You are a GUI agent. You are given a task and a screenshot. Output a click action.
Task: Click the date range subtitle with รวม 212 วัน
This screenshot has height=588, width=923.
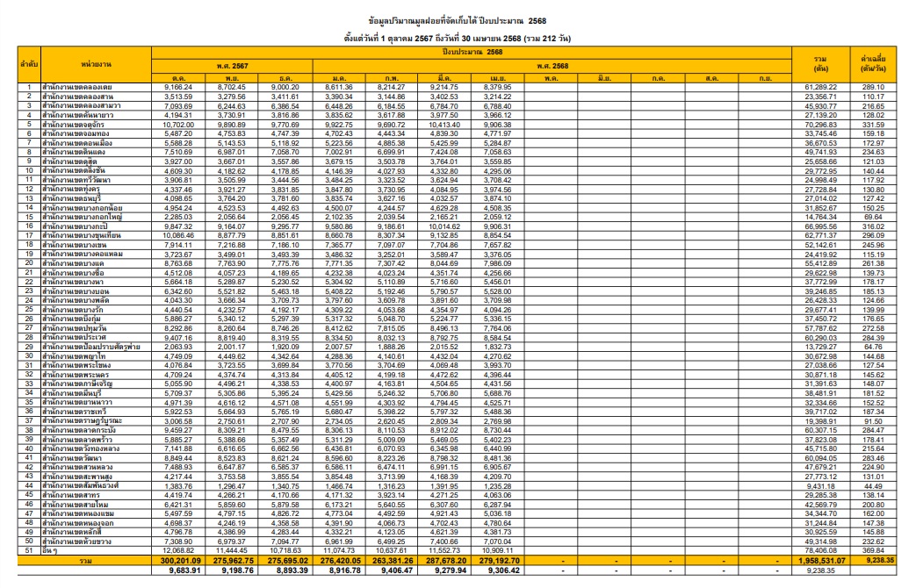(x=458, y=39)
